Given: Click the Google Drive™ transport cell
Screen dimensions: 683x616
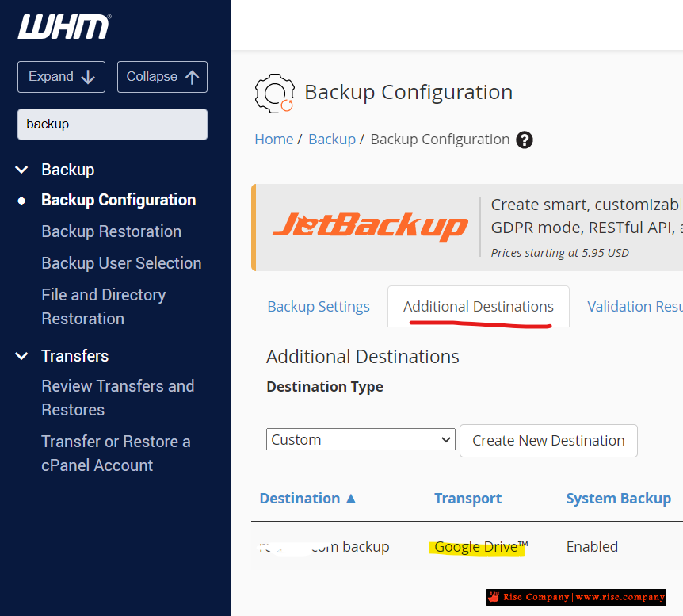Looking at the screenshot, I should point(481,547).
